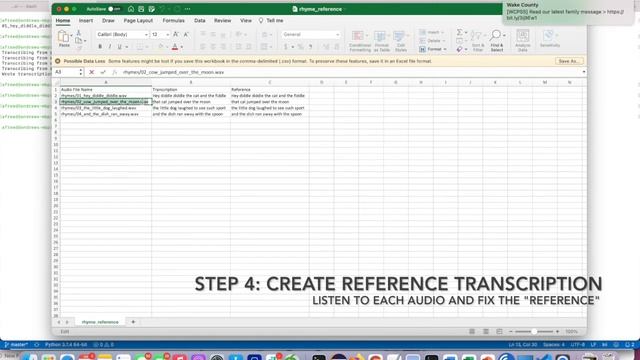
Task: Expand the formula bar arrow
Action: click(584, 72)
